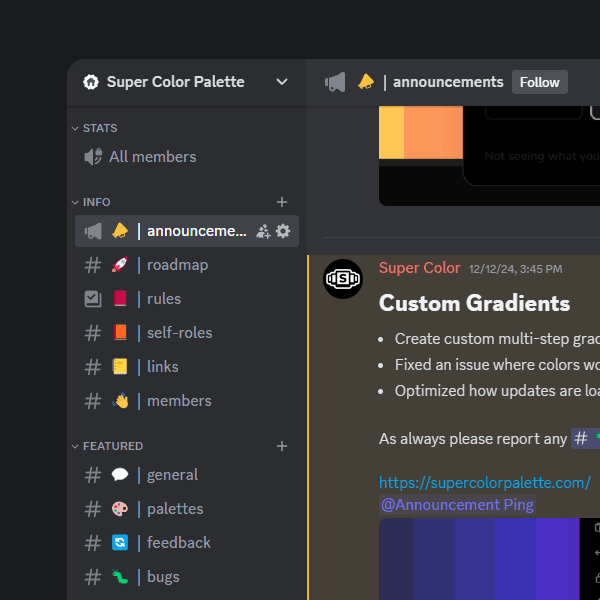The image size is (600, 600).
Task: Open the roadmap channel
Action: click(187, 265)
